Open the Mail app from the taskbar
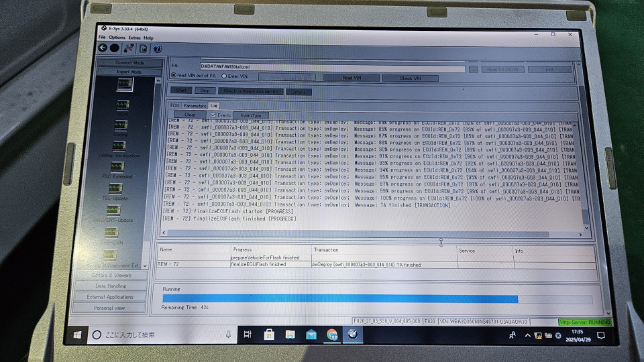Viewport: 644px width, 362px height. pos(311,335)
